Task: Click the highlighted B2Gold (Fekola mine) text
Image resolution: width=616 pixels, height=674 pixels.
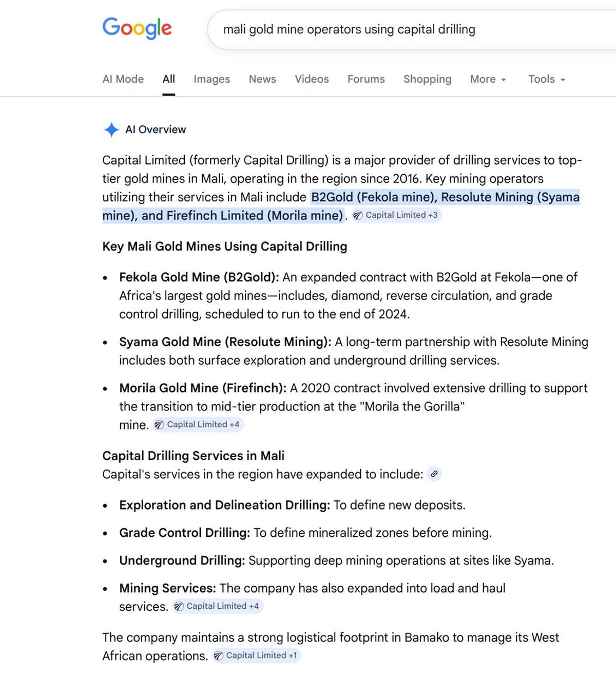Action: (374, 197)
